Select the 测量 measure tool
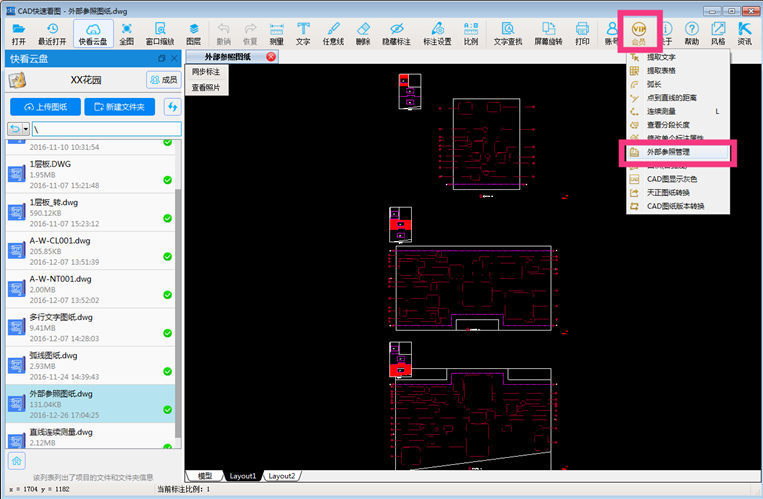763x499 pixels. tap(276, 34)
